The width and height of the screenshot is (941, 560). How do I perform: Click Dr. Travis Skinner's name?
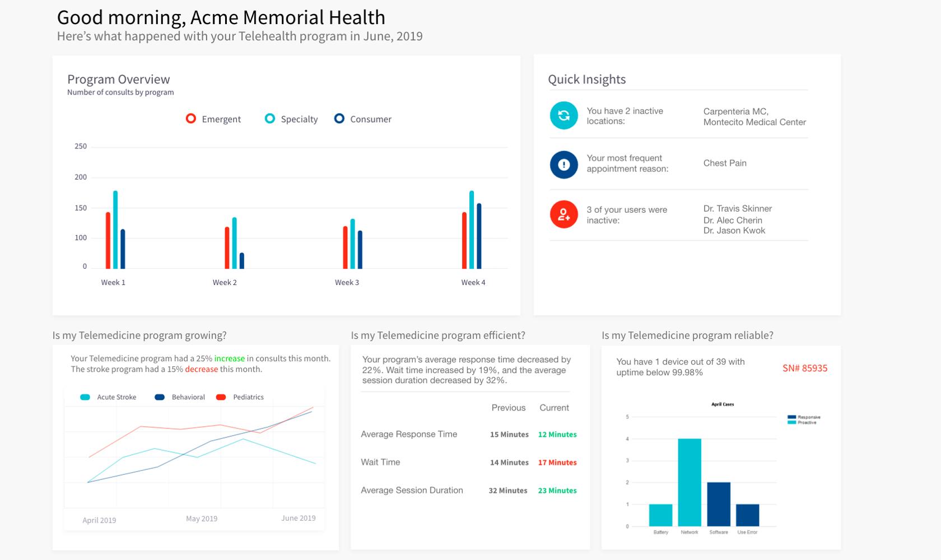(x=738, y=208)
